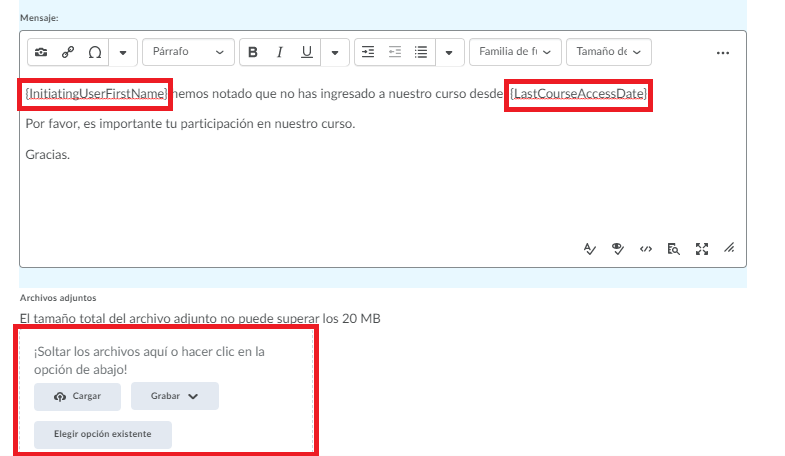
Task: Toggle bold formatting
Action: pyautogui.click(x=253, y=52)
